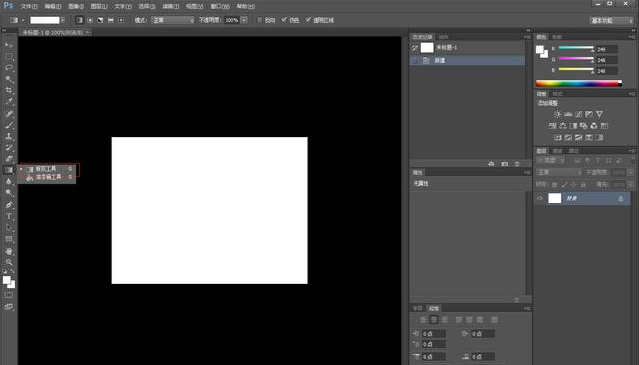This screenshot has height=365, width=639.
Task: Delete current state in History panel
Action: tap(517, 164)
